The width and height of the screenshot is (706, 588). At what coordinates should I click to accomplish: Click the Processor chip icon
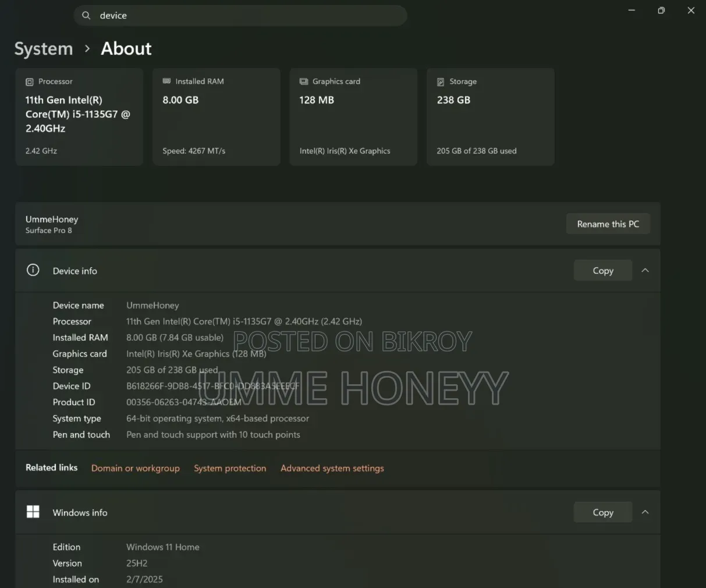coord(30,82)
